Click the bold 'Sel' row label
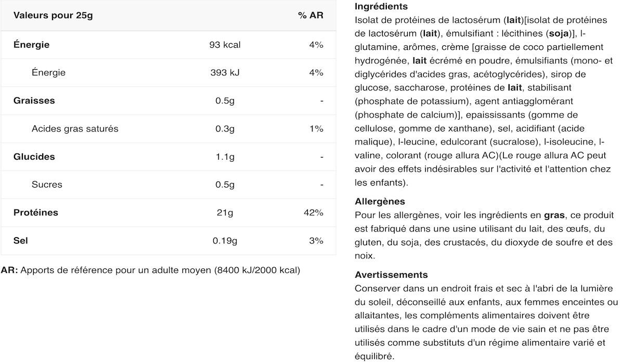Screen dimensions: 624x364 21,241
